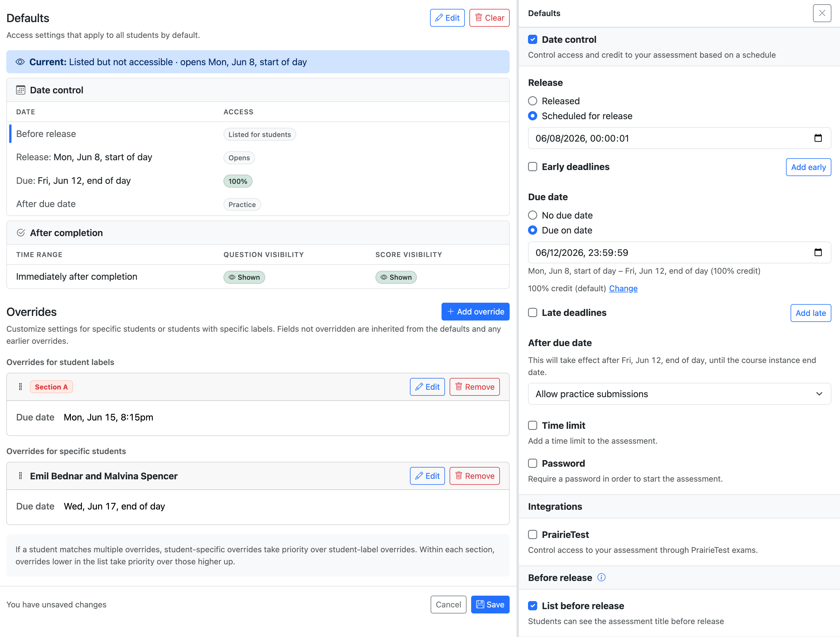The height and width of the screenshot is (637, 840).
Task: Toggle the List before release checkbox
Action: pos(532,605)
